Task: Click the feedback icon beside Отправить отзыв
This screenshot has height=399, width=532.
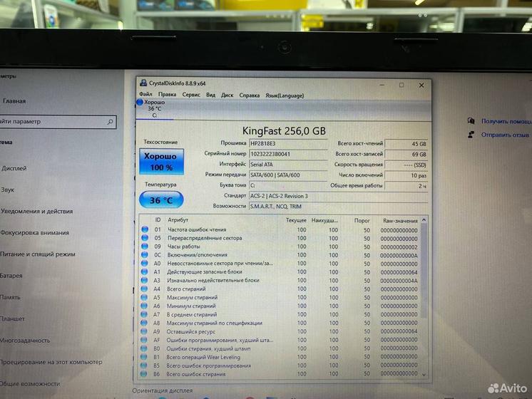Action: click(471, 134)
